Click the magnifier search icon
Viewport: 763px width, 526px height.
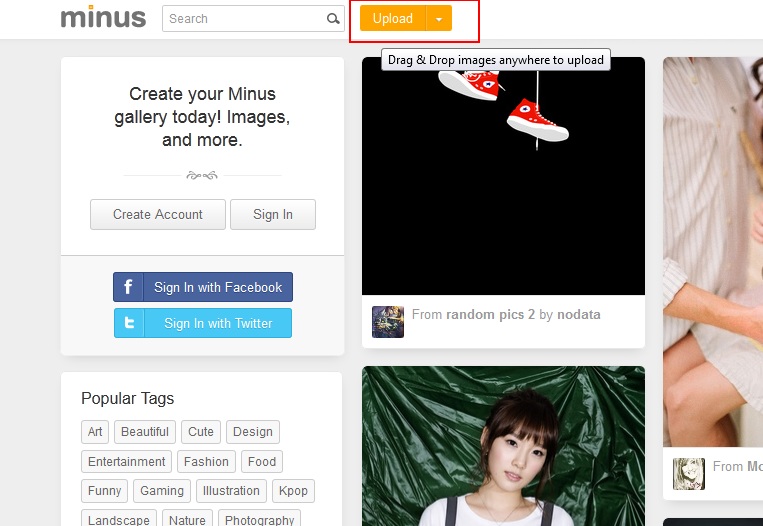pyautogui.click(x=333, y=18)
